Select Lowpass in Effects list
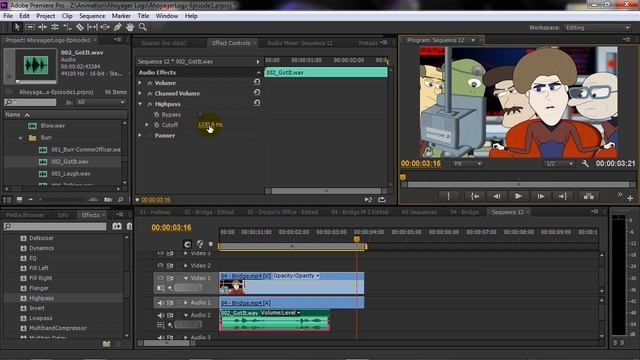640x360 pixels. [x=40, y=318]
